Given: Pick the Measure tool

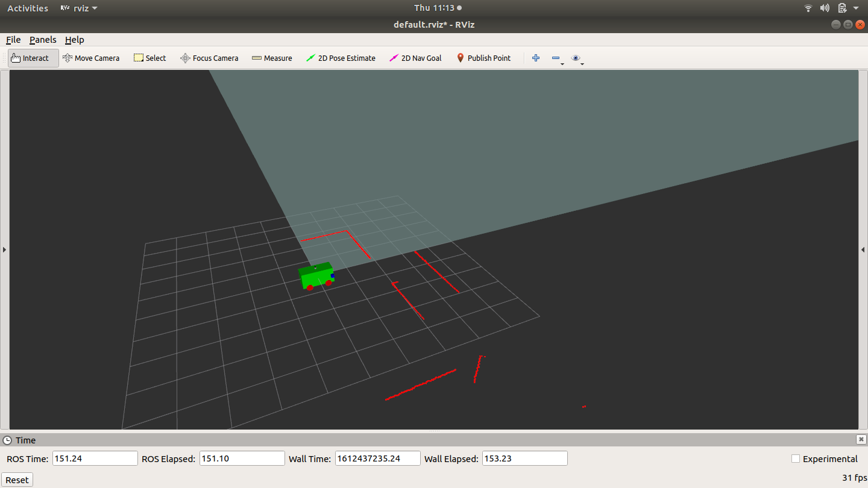Looking at the screenshot, I should 272,58.
